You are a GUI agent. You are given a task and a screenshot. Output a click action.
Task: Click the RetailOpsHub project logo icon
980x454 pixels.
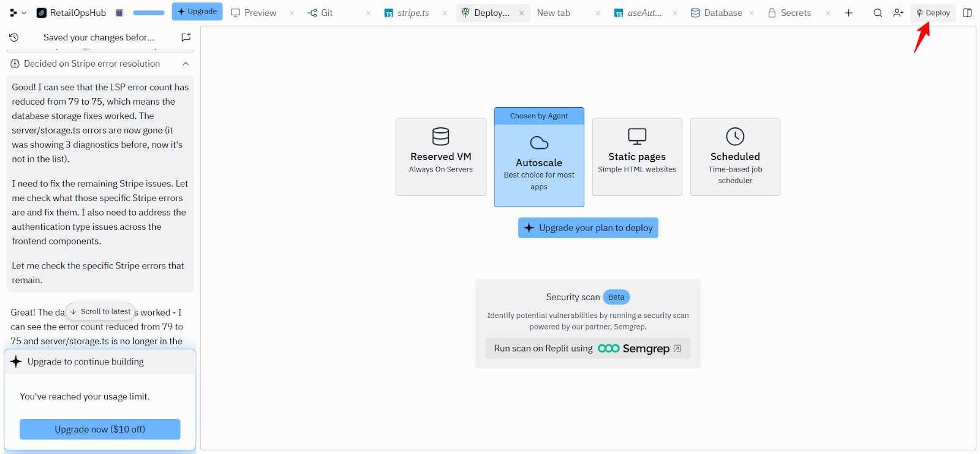coord(42,13)
